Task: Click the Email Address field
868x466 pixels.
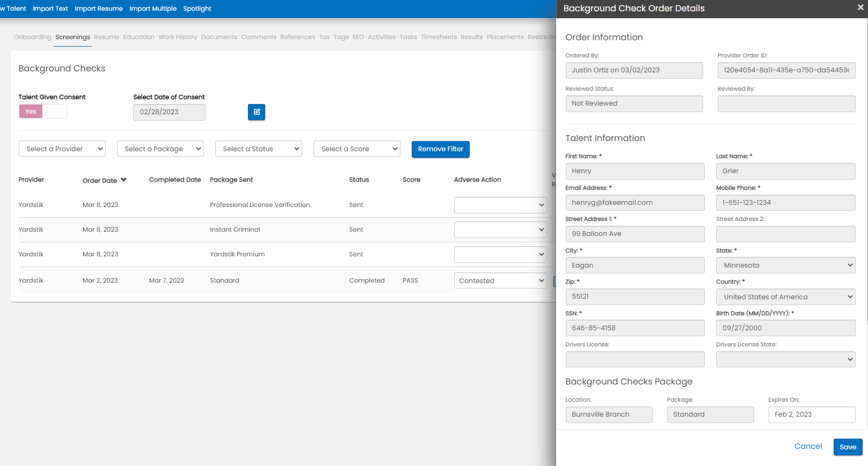Action: point(635,203)
